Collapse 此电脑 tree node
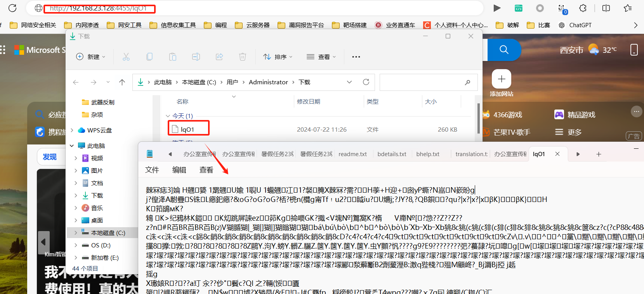 tap(72, 146)
